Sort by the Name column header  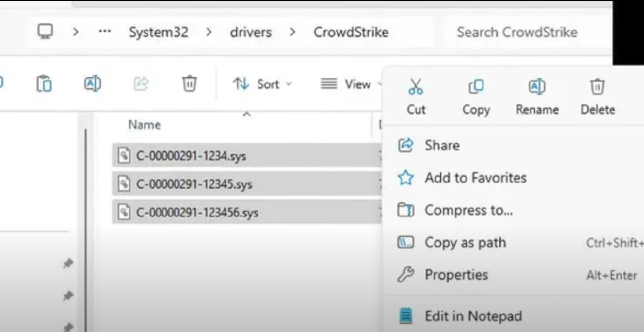144,125
